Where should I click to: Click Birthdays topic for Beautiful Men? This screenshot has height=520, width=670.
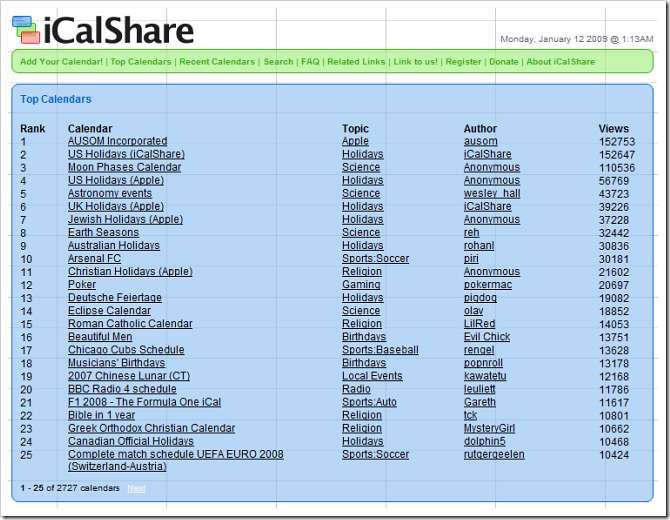pyautogui.click(x=364, y=337)
